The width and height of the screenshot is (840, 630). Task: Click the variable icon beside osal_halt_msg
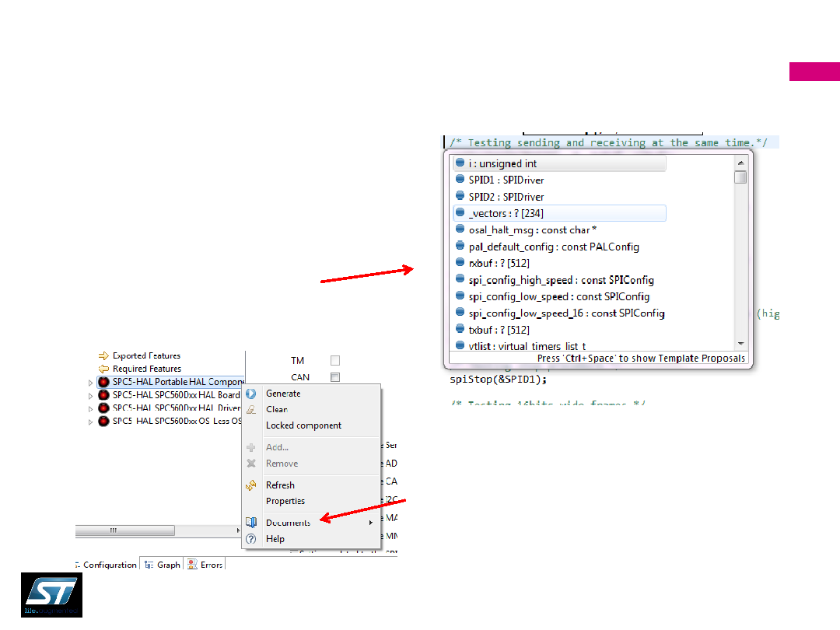pos(460,229)
